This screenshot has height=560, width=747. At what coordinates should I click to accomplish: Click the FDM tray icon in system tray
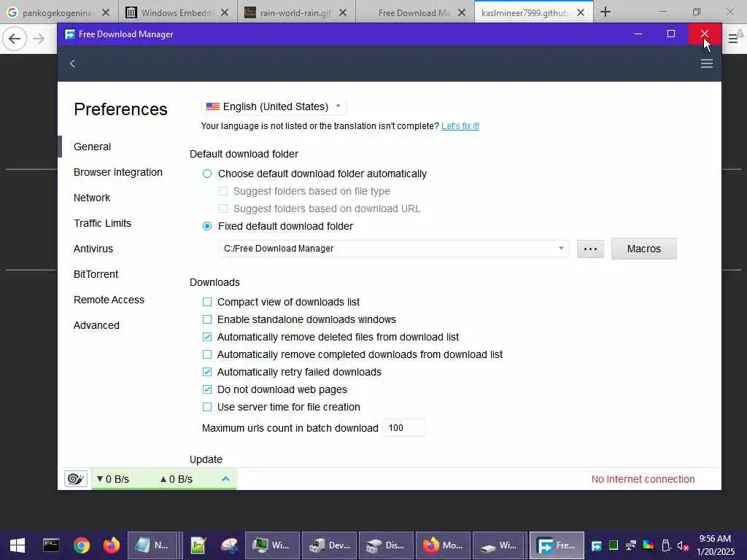596,545
